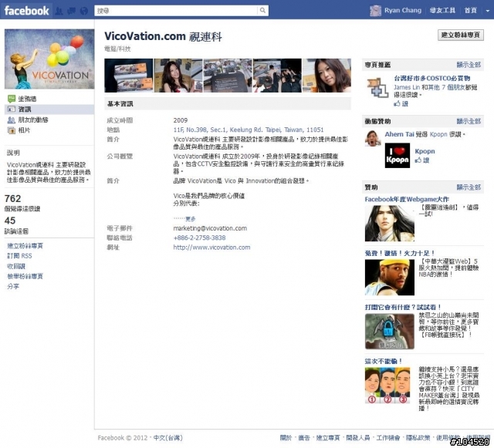Click the basketball player ad image
Image resolution: width=494 pixels, height=448 pixels.
coord(390,278)
